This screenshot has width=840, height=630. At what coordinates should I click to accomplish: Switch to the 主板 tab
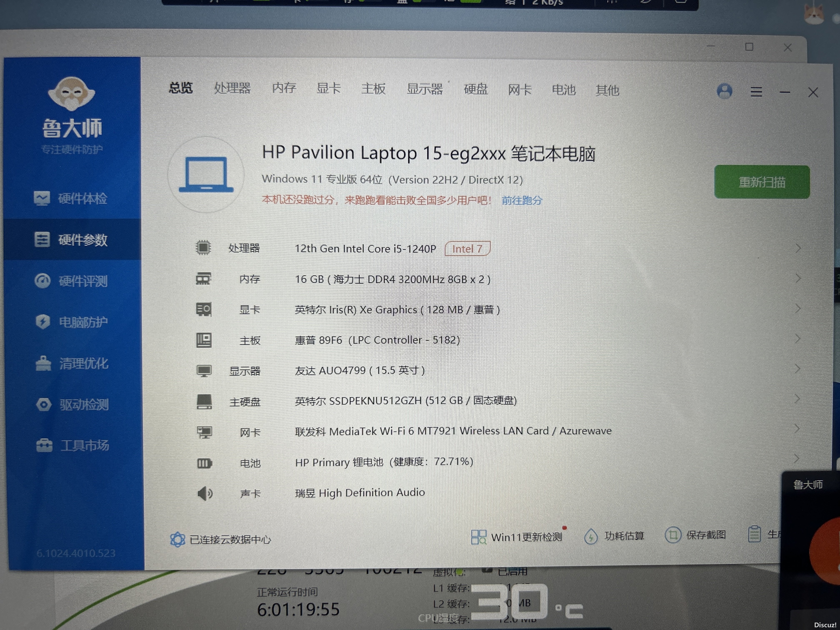[373, 89]
